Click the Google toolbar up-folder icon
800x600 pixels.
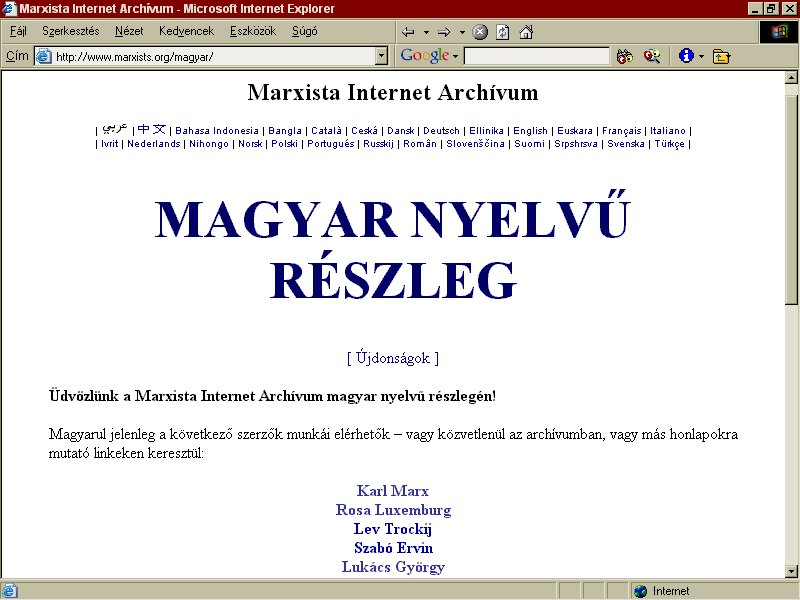(x=721, y=56)
